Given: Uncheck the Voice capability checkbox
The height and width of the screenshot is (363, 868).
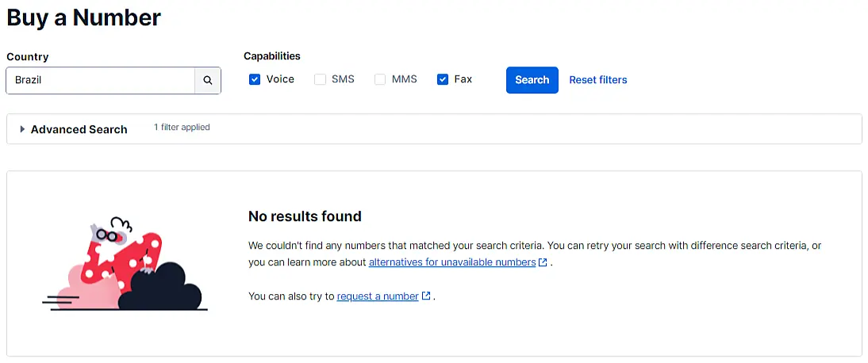Looking at the screenshot, I should pos(255,79).
